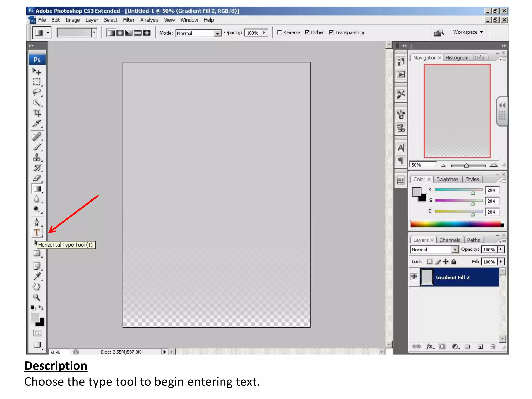Open the Filter menu
Viewport: 532px width, 399px height.
[x=129, y=20]
